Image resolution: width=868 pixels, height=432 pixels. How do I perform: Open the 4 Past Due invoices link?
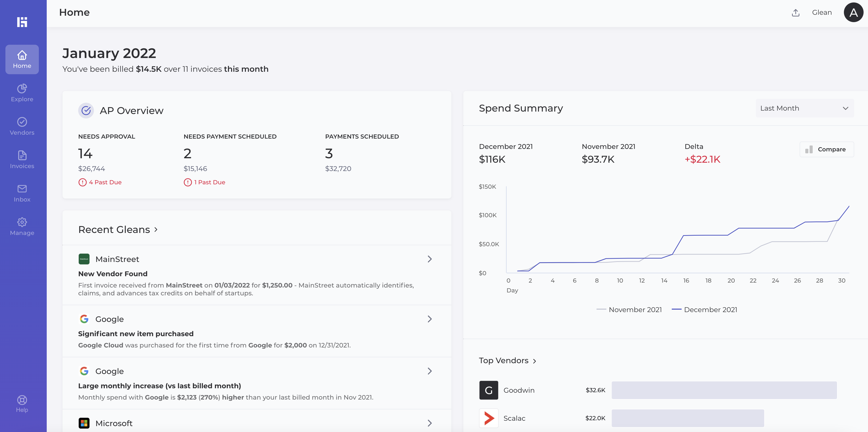click(100, 182)
